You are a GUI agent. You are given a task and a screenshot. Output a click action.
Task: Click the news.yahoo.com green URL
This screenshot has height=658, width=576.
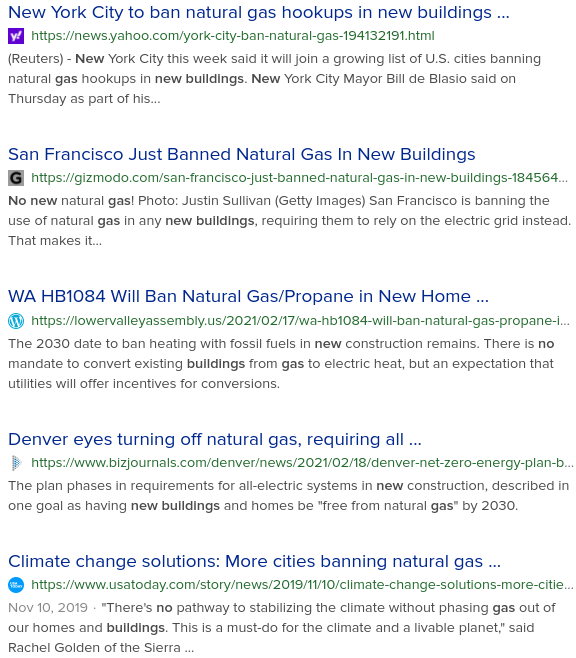(x=233, y=36)
